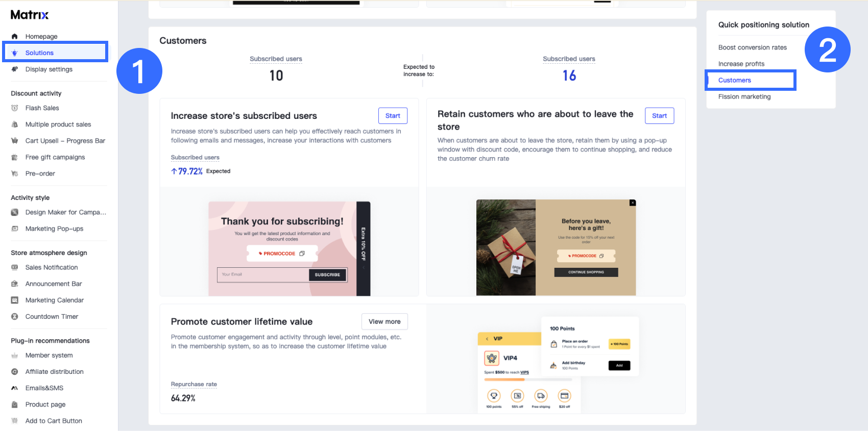
Task: Click the Flash Sales icon in sidebar
Action: 15,108
